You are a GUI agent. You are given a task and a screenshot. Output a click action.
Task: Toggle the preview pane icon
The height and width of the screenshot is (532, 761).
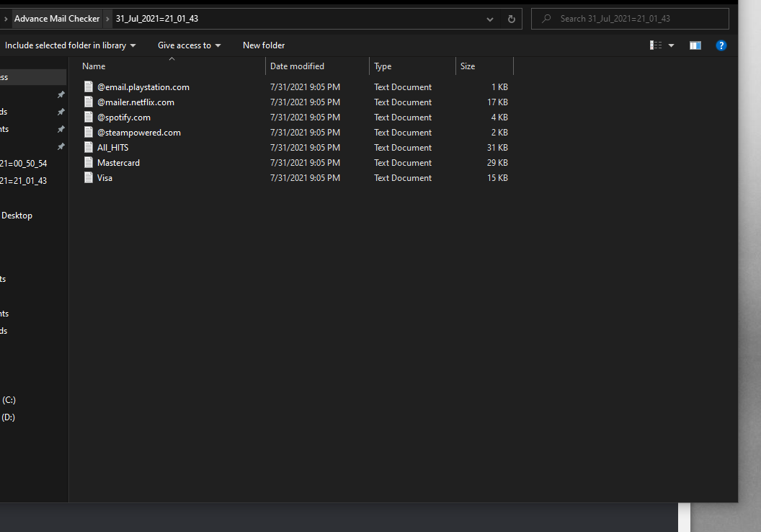(x=695, y=45)
